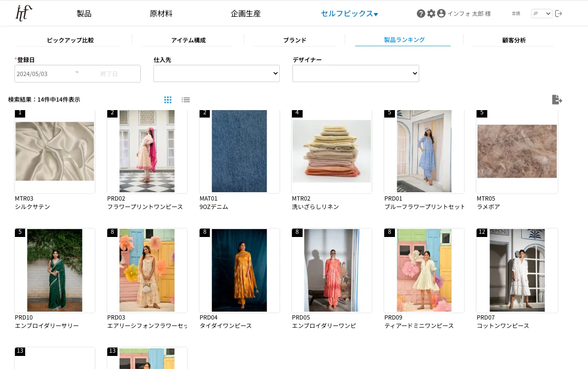Click the product code PRD02

pyautogui.click(x=116, y=198)
